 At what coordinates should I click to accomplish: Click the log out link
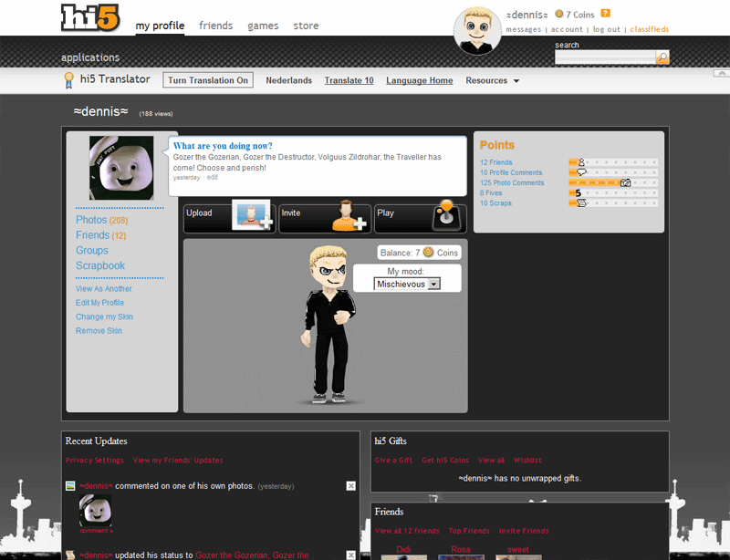click(606, 29)
